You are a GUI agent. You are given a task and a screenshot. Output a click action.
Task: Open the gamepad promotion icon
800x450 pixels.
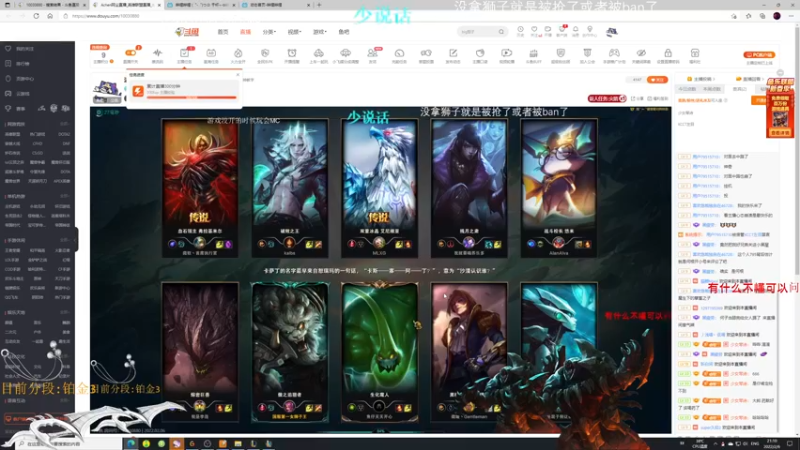click(x=614, y=53)
